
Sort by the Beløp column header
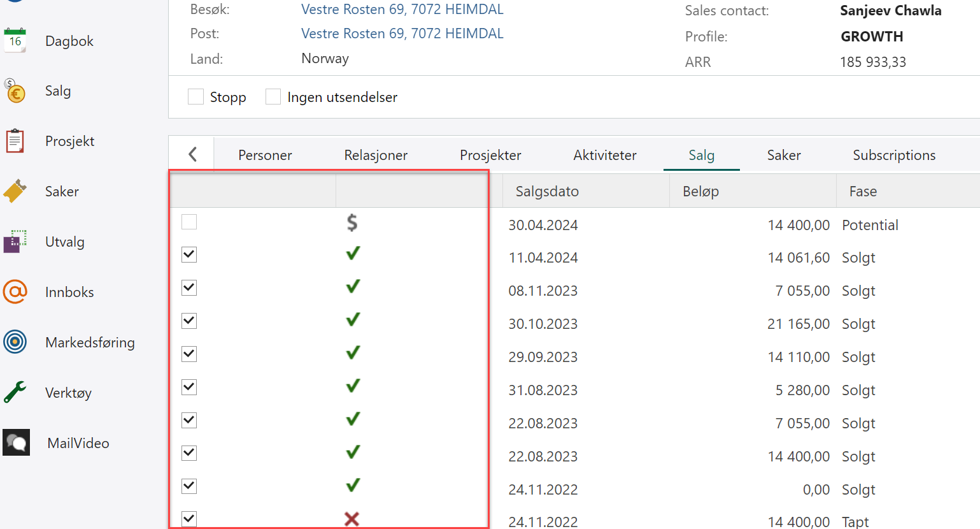coord(700,192)
